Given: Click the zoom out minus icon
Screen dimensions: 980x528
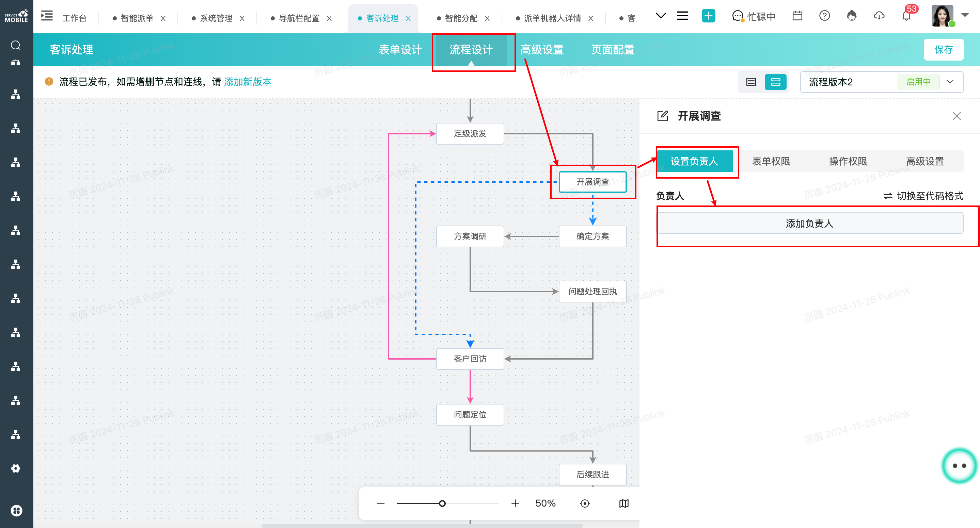Looking at the screenshot, I should (x=380, y=503).
